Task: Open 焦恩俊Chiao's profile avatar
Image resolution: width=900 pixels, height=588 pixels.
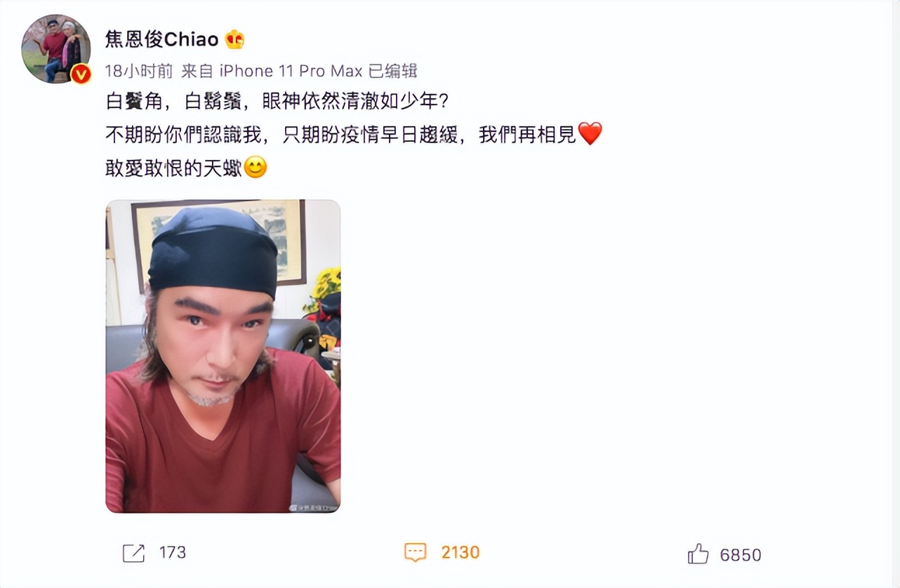Action: (56, 48)
